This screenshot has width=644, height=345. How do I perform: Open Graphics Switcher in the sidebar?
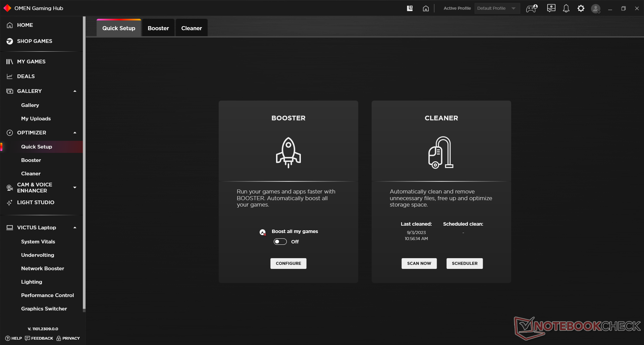[x=44, y=309]
